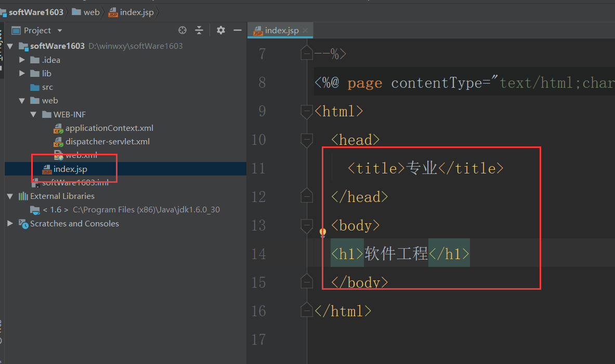Screen dimensions: 615x364
Task: Click fold marker at closing body line 15
Action: [307, 281]
